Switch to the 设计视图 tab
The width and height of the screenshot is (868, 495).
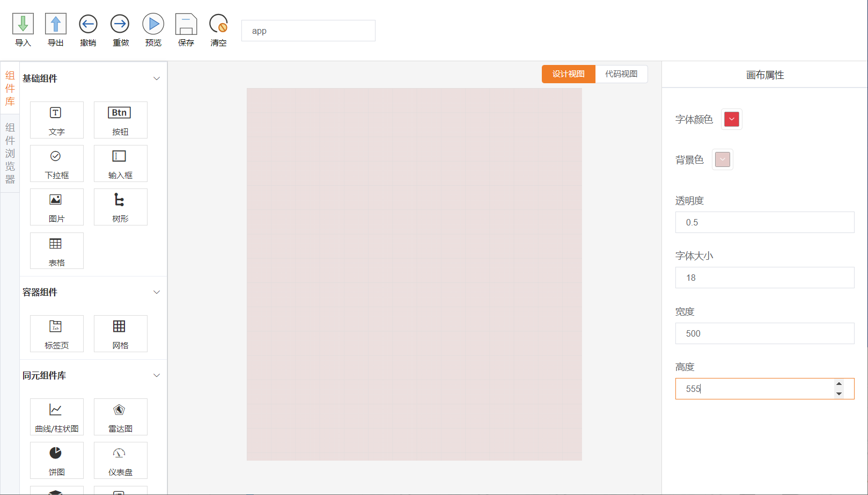pyautogui.click(x=569, y=74)
